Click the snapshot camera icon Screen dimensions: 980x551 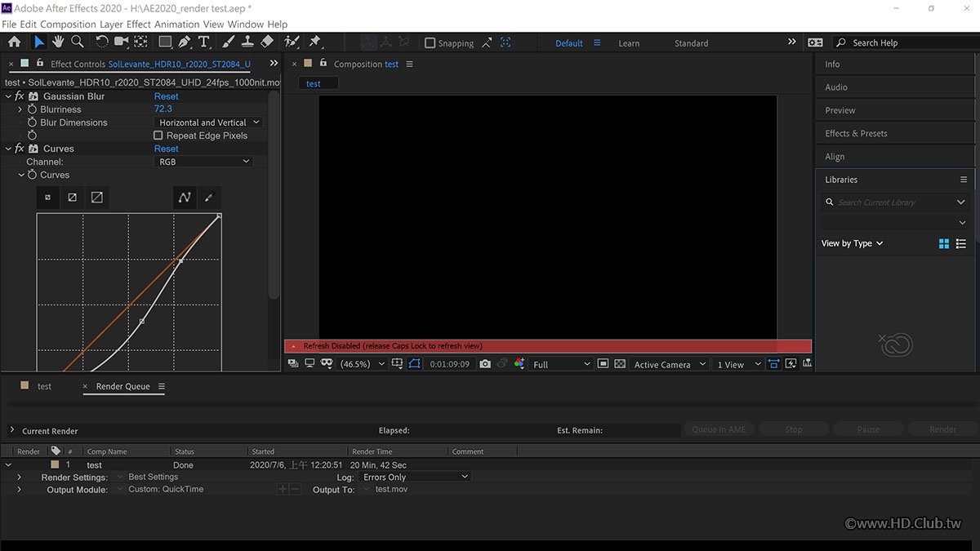tap(485, 364)
